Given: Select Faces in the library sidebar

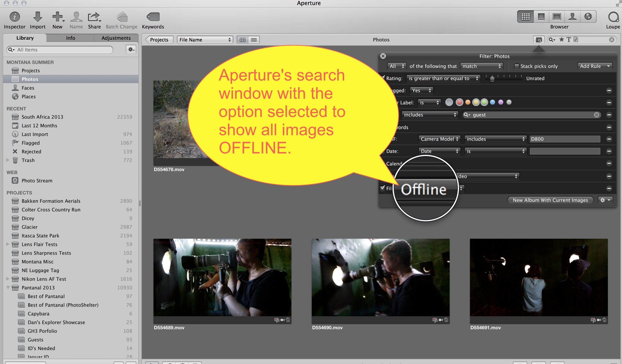Looking at the screenshot, I should pos(71,88).
